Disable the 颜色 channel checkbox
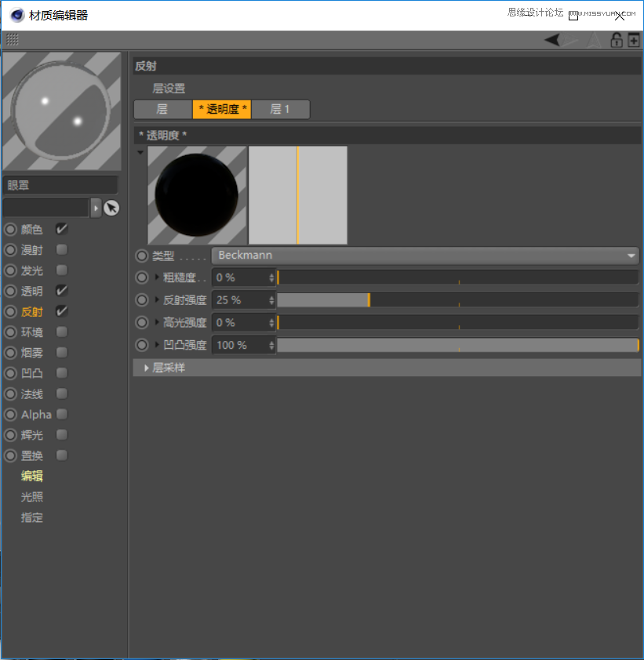The width and height of the screenshot is (644, 660). [x=60, y=229]
